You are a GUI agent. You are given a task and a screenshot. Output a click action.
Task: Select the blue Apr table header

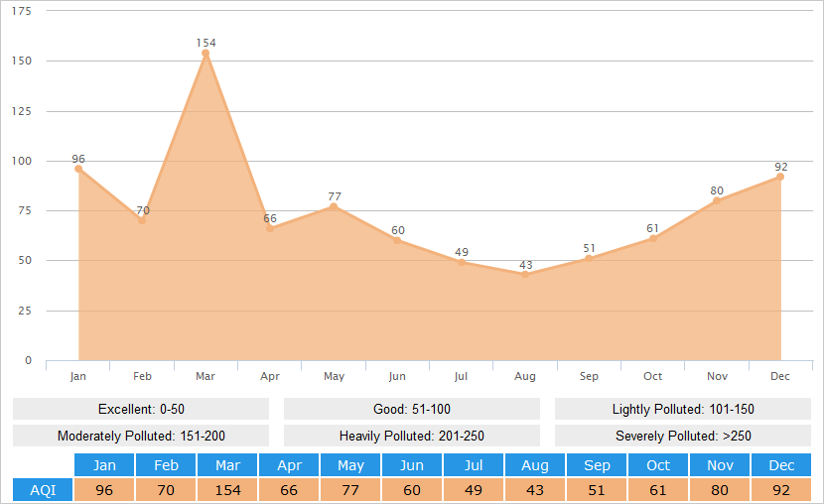[x=289, y=465]
